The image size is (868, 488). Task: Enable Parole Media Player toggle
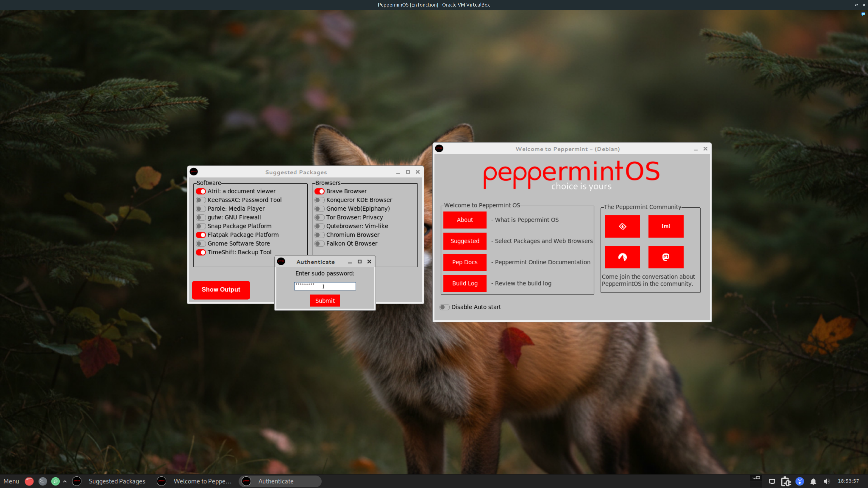tap(201, 209)
